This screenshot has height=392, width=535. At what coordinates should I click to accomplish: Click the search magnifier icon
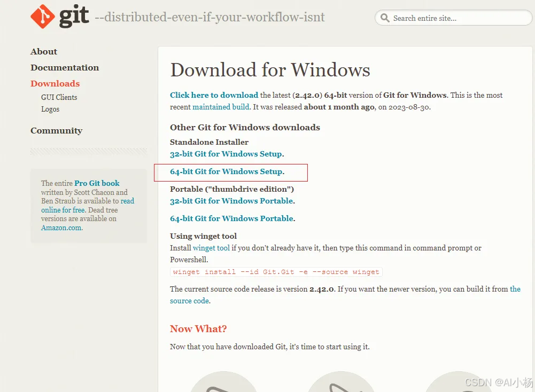385,18
